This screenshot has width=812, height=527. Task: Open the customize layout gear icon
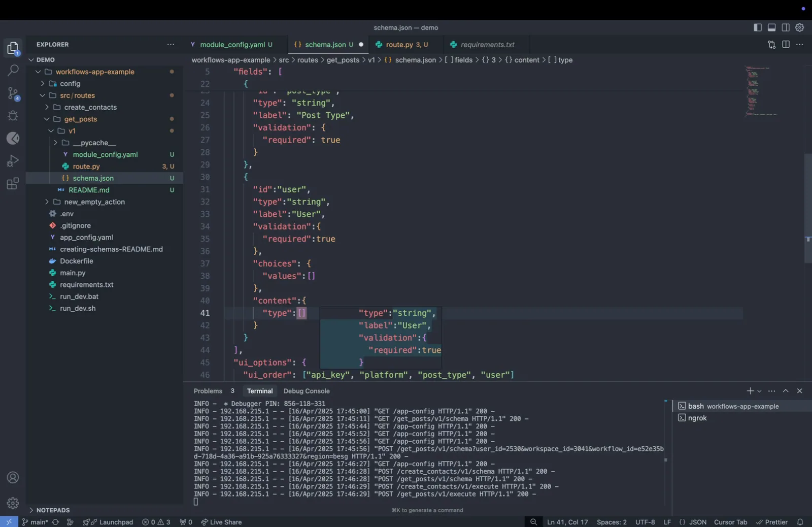(x=800, y=27)
